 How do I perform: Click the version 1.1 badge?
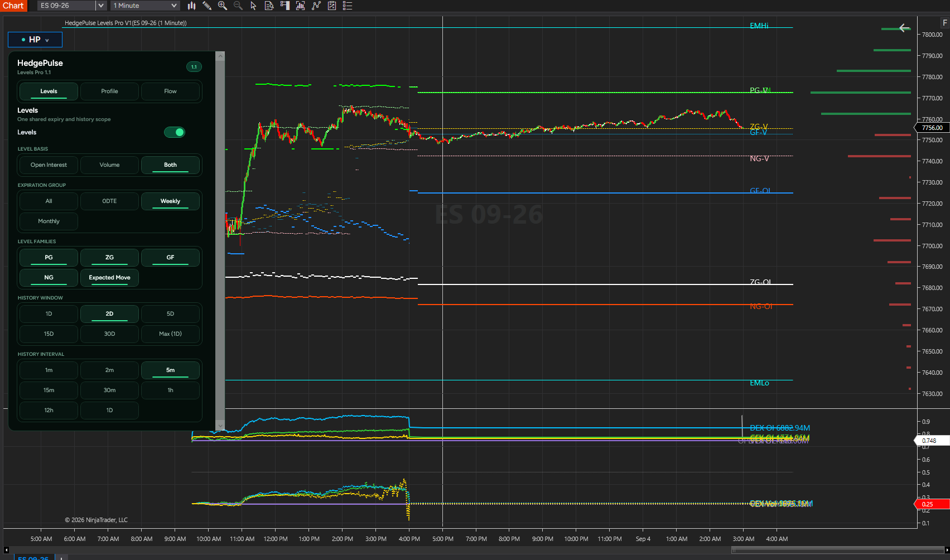[194, 67]
